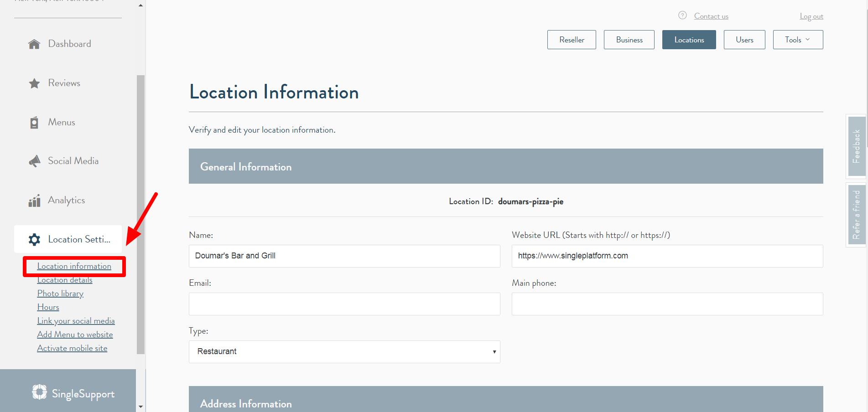Viewport: 868px width, 412px height.
Task: Click the Analytics bar chart icon
Action: (34, 201)
